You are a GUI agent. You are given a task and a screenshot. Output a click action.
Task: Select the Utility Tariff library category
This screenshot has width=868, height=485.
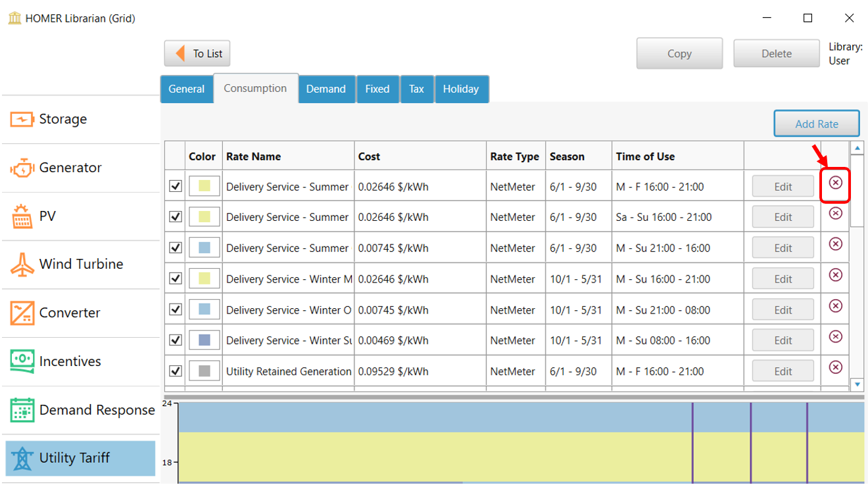coord(80,458)
